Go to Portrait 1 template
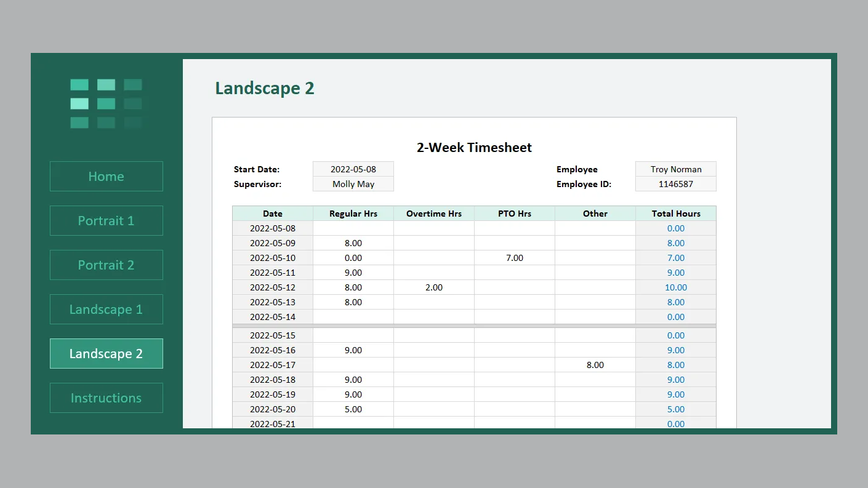868x488 pixels. [x=106, y=221]
